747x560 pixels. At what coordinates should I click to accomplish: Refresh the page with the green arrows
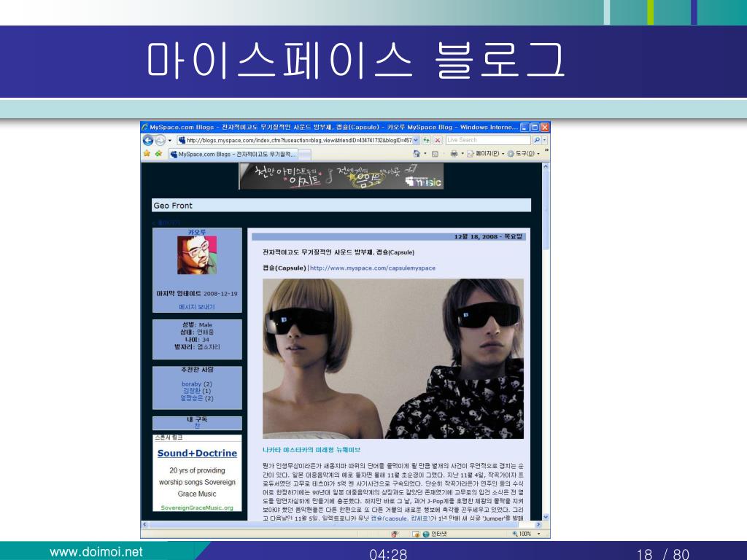[426, 140]
